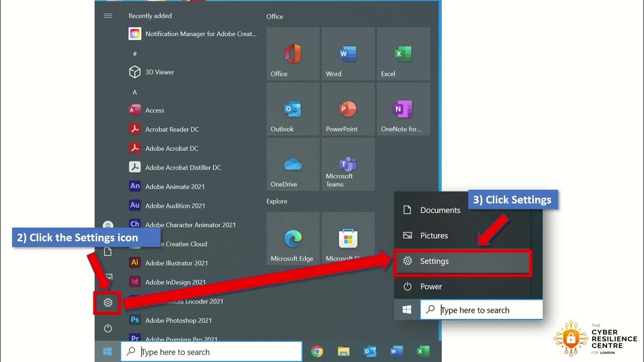Open Outlook from the taskbar
The height and width of the screenshot is (362, 644).
coord(370,351)
